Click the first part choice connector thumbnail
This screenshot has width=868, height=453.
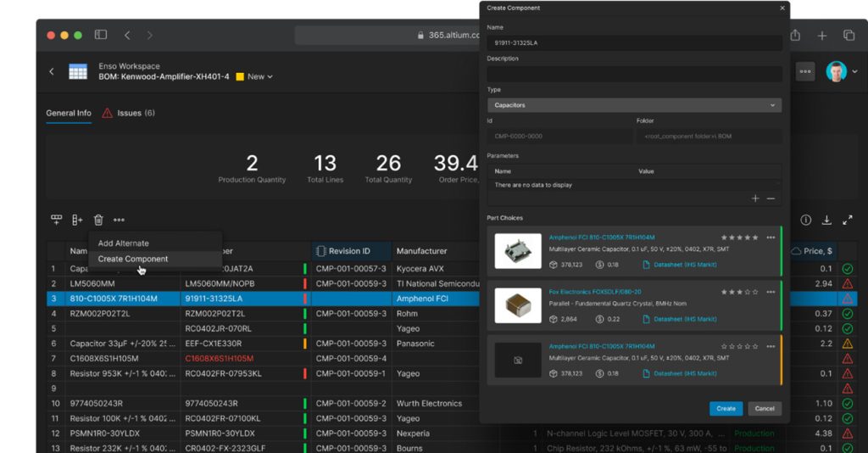click(518, 251)
